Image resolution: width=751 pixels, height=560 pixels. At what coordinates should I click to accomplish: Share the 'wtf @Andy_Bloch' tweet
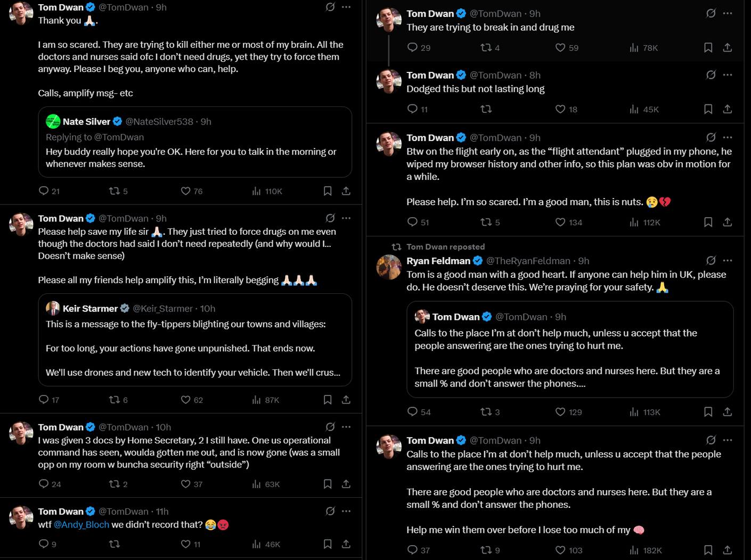[346, 544]
